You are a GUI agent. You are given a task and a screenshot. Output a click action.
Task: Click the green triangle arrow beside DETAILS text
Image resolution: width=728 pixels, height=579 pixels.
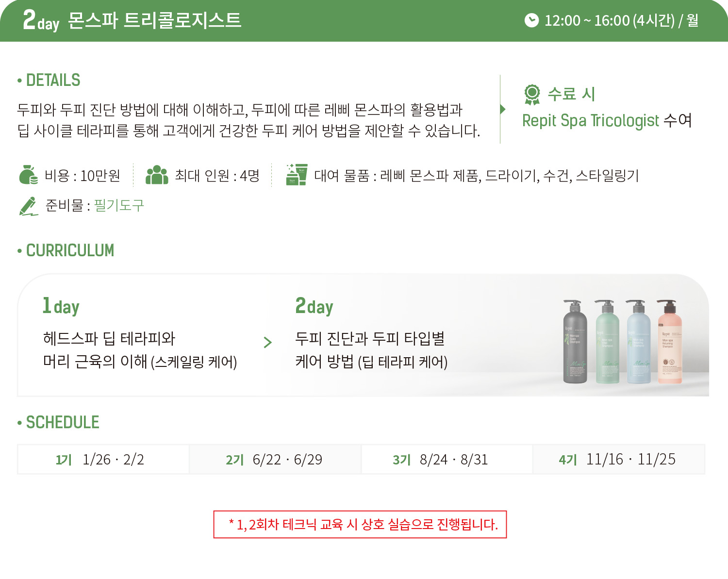tap(503, 109)
